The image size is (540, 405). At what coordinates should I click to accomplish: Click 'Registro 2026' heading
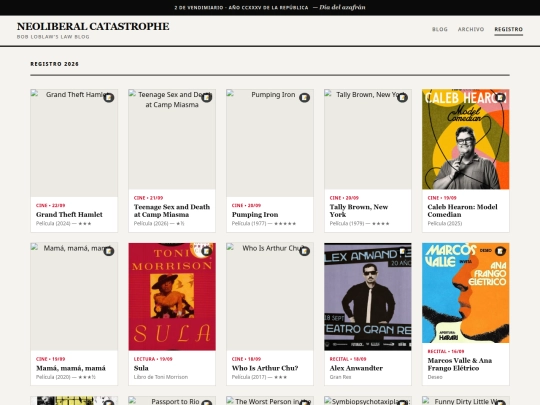[54, 64]
